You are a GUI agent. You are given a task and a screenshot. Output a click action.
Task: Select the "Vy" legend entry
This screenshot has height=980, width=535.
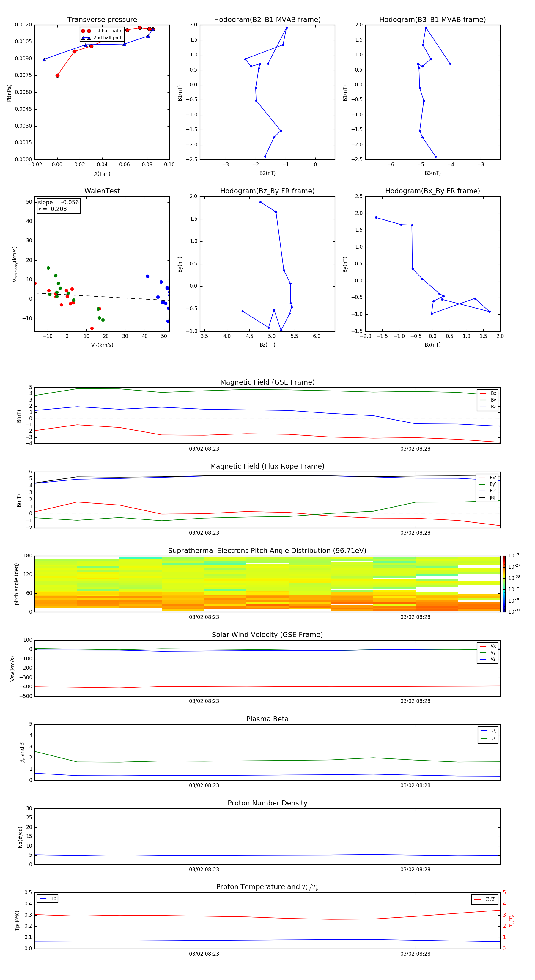488,653
